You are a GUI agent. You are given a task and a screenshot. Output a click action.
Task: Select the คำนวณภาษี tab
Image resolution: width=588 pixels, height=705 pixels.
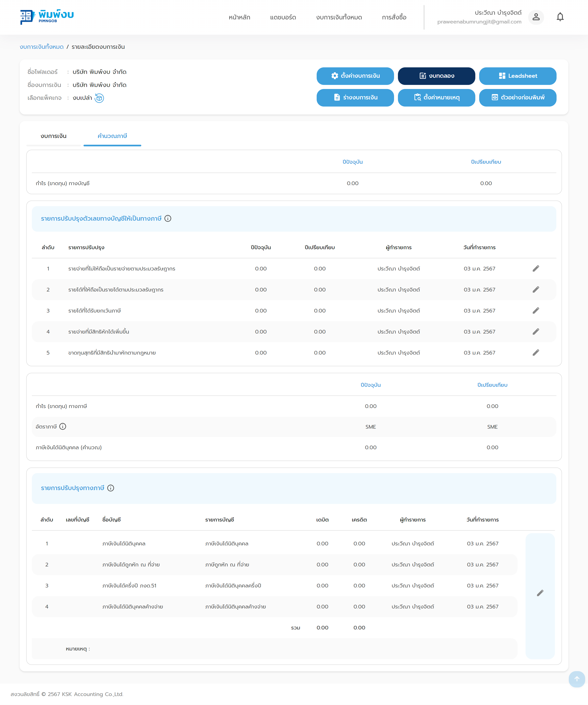point(112,136)
